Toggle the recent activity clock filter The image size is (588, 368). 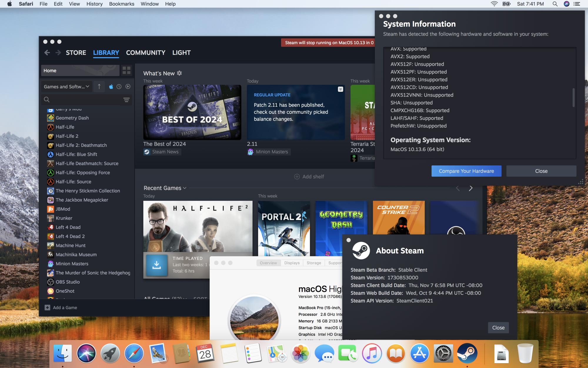119,87
